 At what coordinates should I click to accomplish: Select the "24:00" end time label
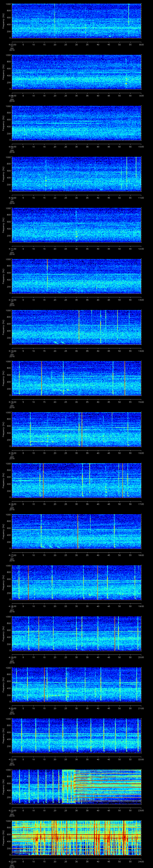[x=141, y=861]
